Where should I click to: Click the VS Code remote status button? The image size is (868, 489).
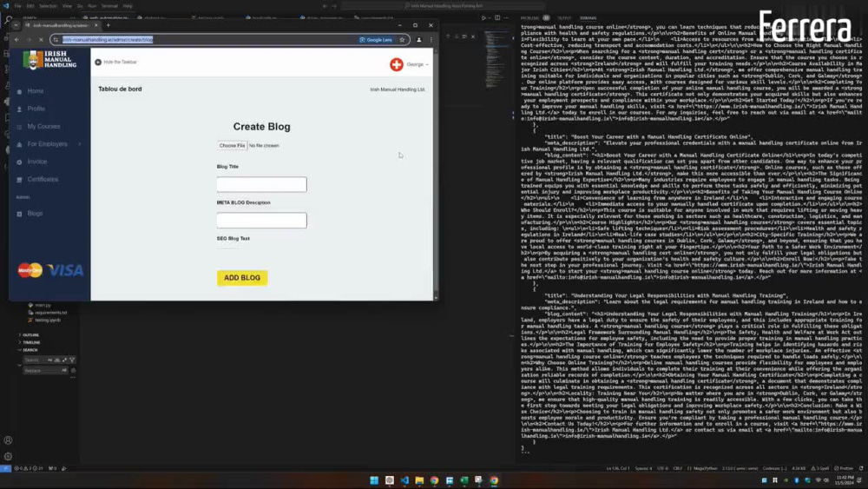point(5,468)
